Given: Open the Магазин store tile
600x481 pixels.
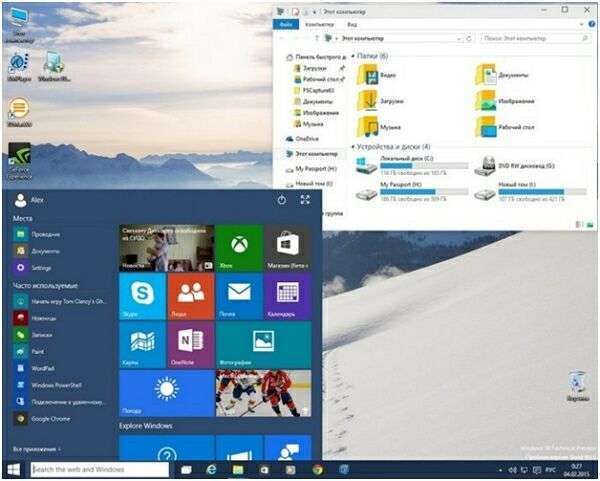Looking at the screenshot, I should pyautogui.click(x=288, y=248).
